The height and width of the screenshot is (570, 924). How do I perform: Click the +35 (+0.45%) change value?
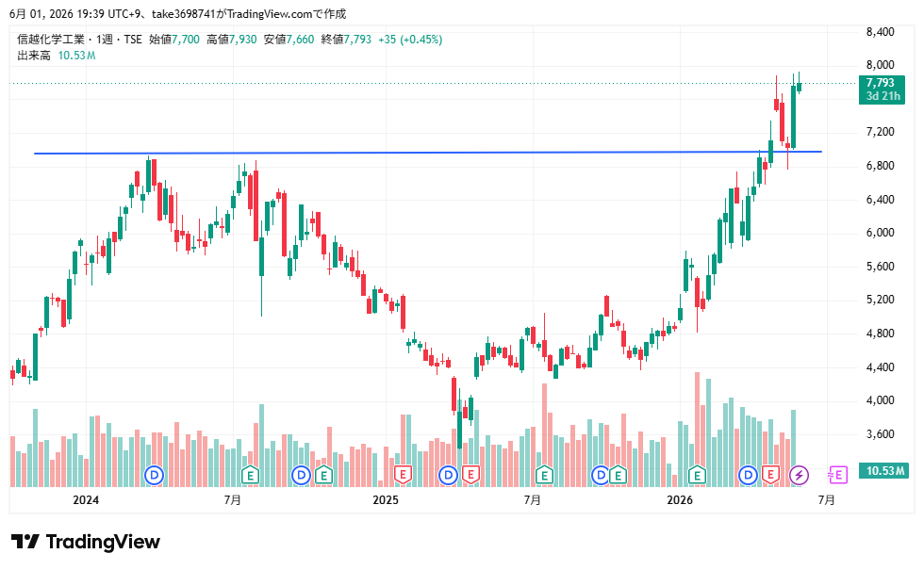(410, 40)
